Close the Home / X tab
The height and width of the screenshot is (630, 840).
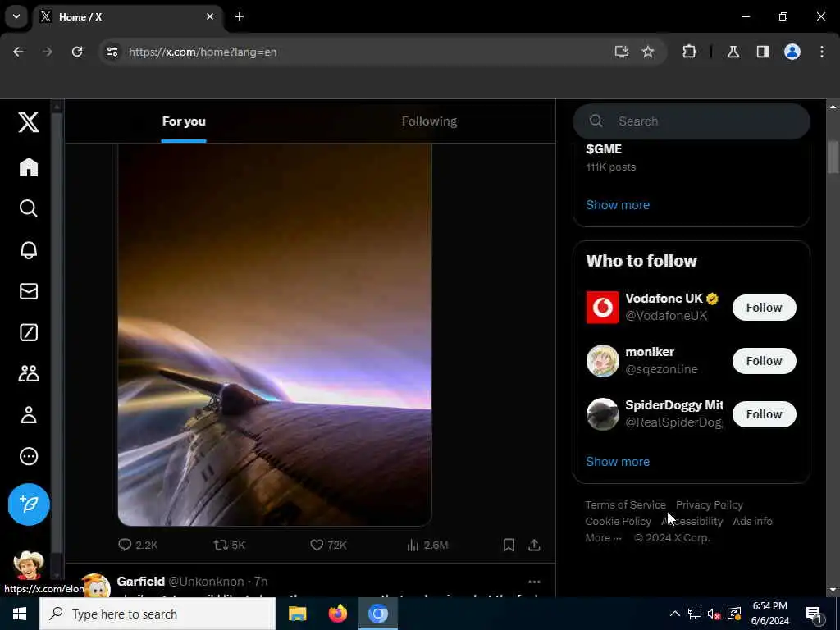210,16
